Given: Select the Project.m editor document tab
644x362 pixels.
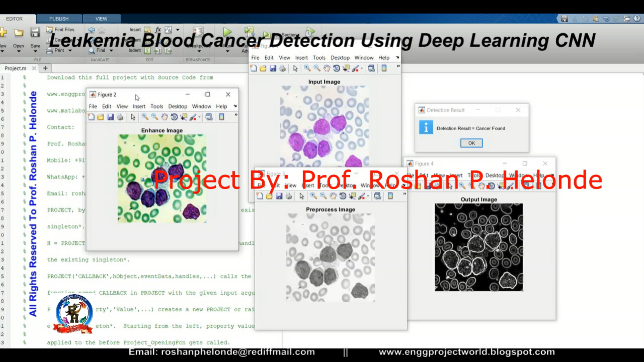Looking at the screenshot, I should [x=15, y=68].
